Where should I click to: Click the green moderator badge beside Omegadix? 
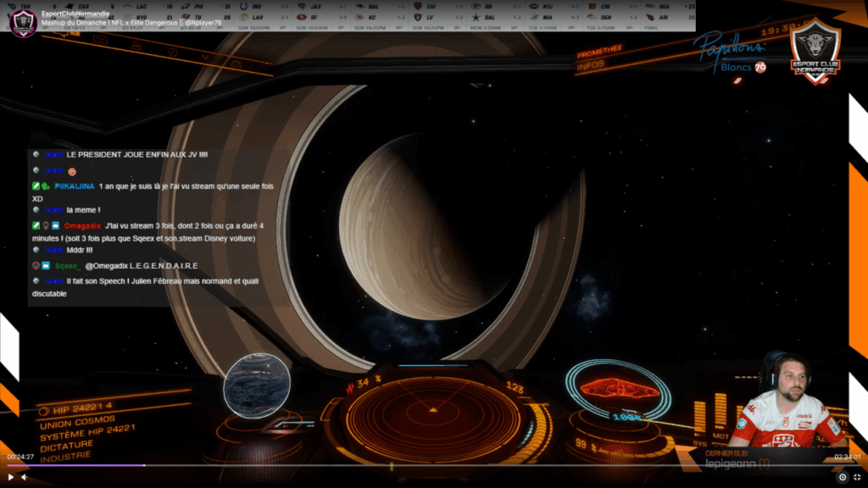(36, 226)
